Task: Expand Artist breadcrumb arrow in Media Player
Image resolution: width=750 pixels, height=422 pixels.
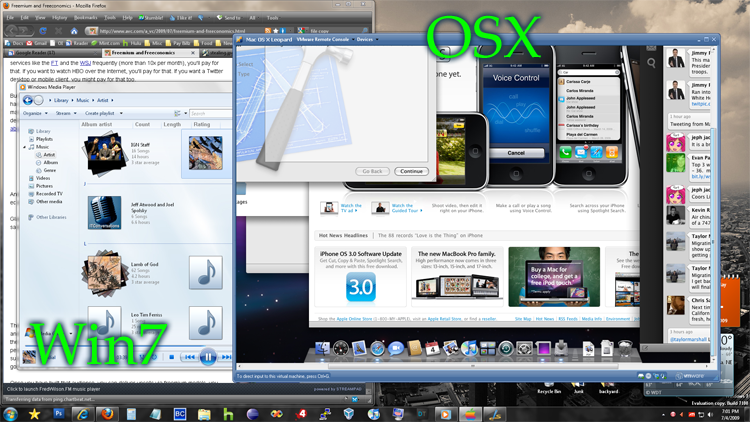Action: (112, 100)
